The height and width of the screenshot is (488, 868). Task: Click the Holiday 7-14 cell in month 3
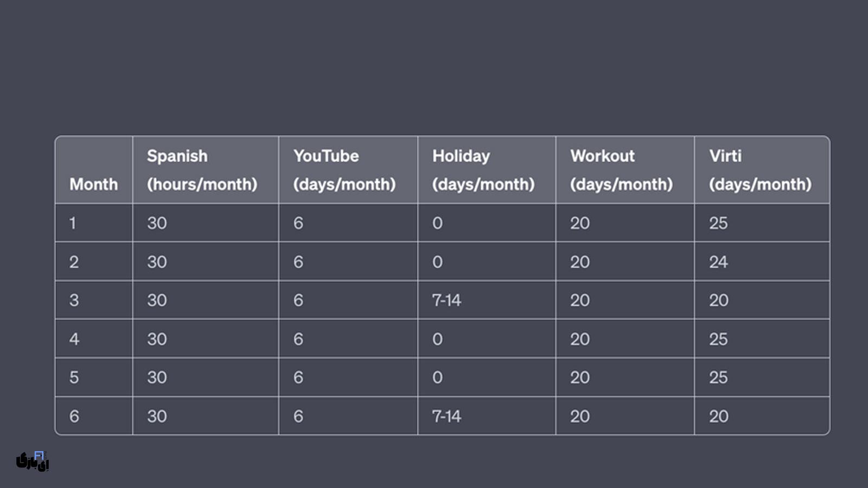[x=446, y=300]
